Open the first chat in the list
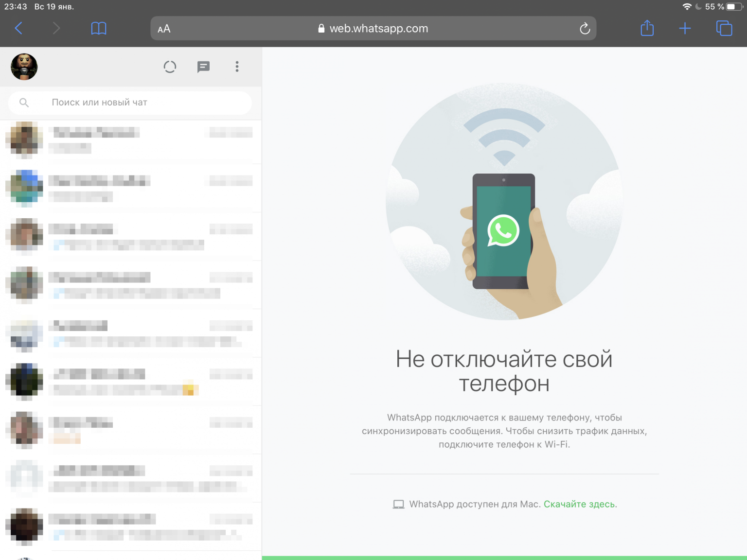This screenshot has width=747, height=560. pyautogui.click(x=130, y=140)
